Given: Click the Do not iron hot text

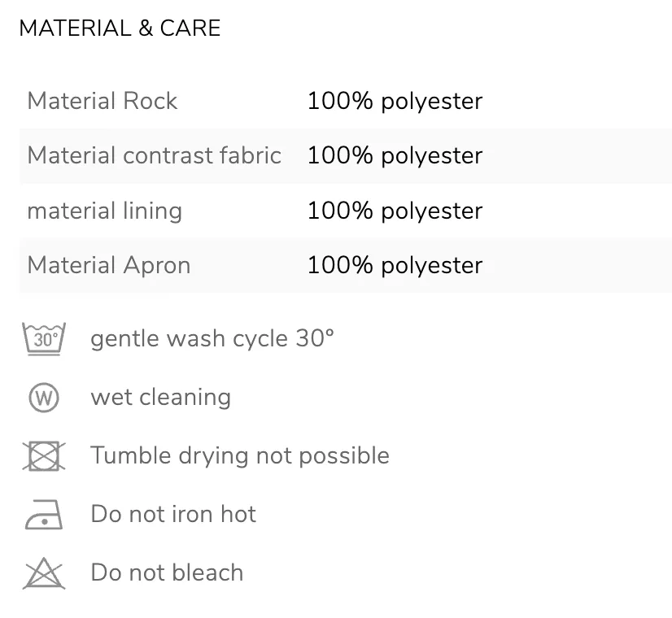Looking at the screenshot, I should (173, 514).
